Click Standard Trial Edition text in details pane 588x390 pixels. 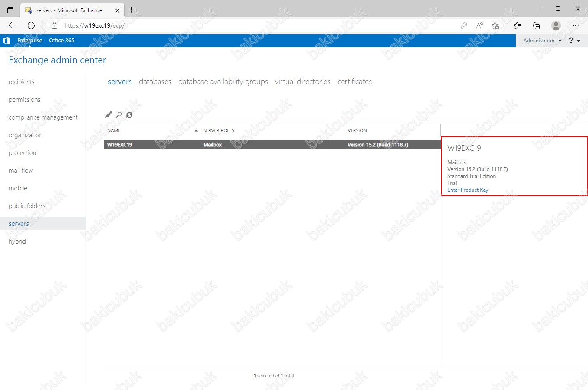472,176
